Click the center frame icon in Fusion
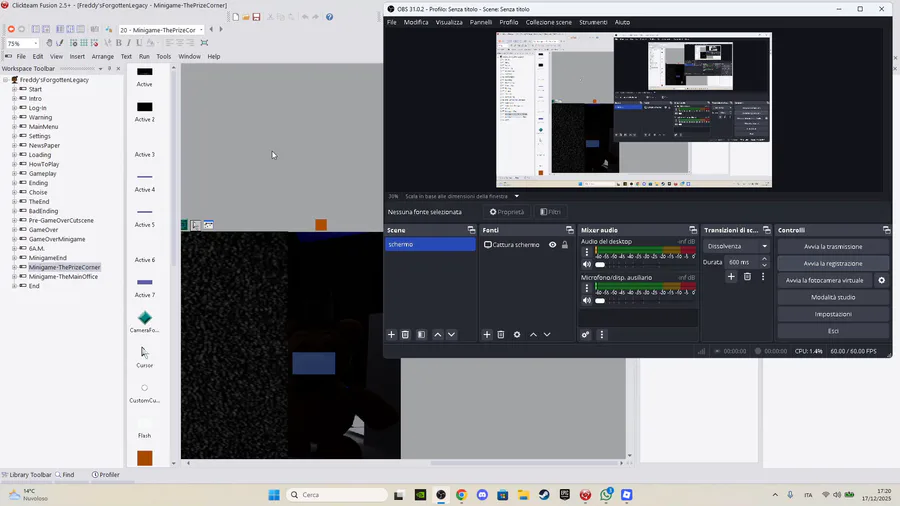 pos(204,43)
